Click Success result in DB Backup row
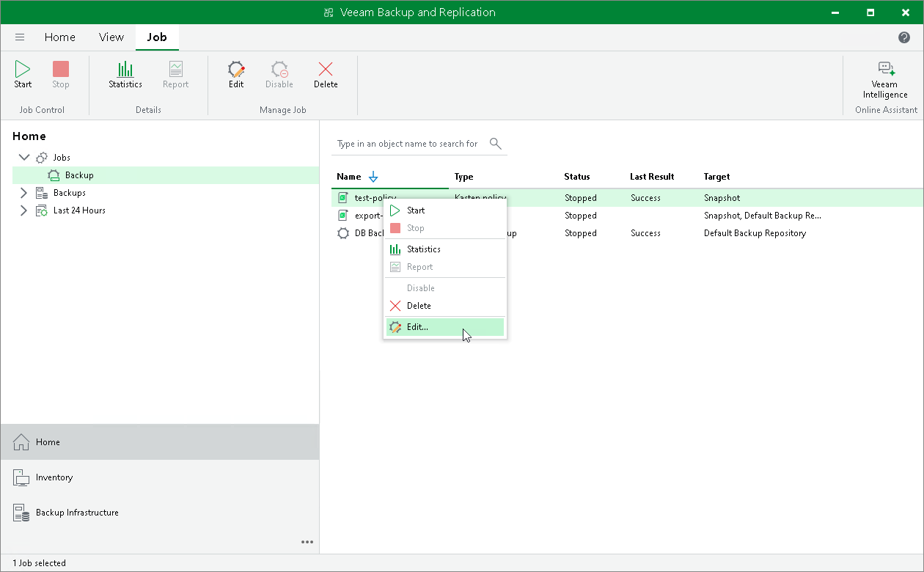 point(645,233)
